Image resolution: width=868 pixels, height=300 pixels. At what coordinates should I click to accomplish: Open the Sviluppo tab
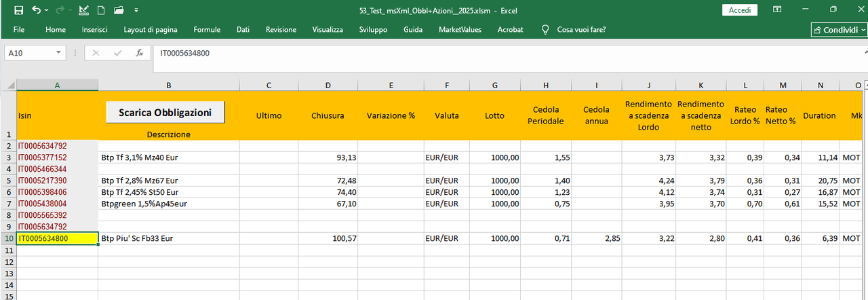pyautogui.click(x=373, y=30)
